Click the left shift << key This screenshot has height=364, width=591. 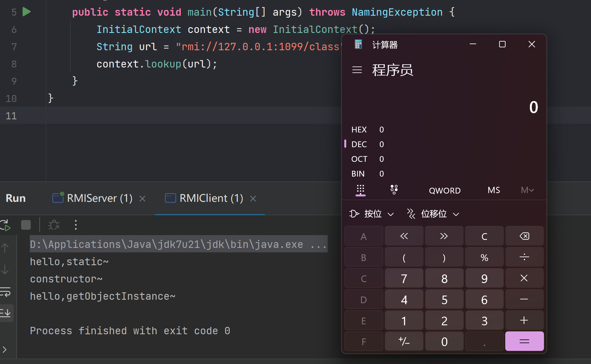(404, 236)
